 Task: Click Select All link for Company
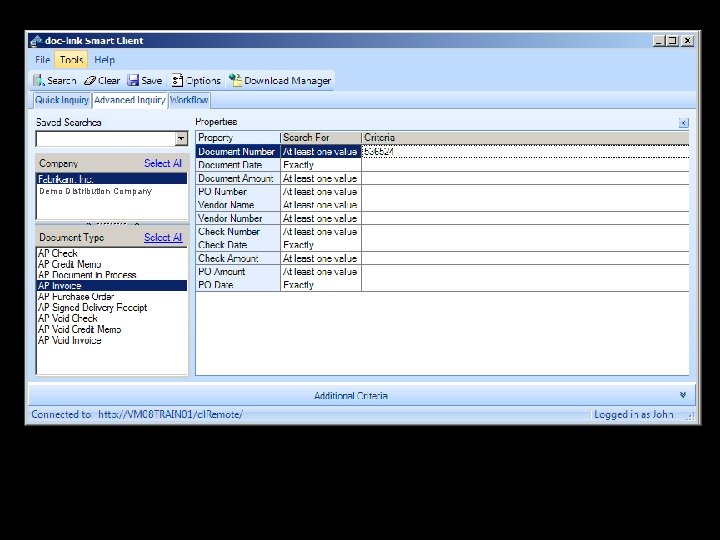coord(163,163)
